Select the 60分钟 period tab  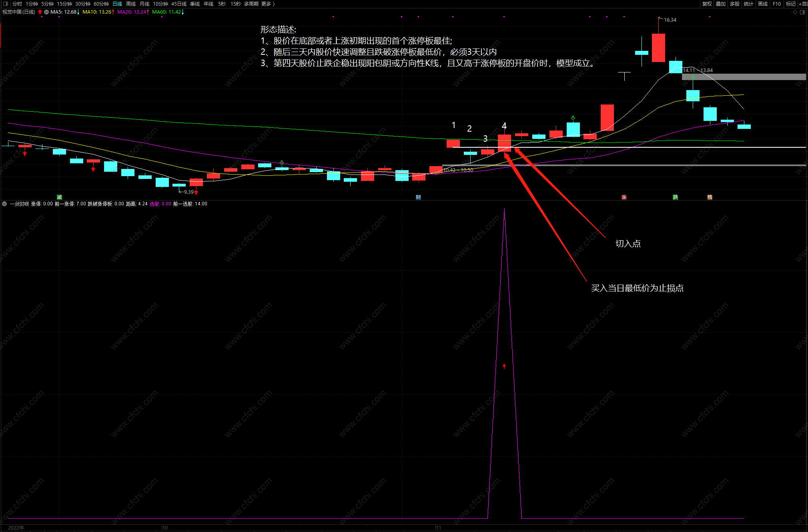[x=101, y=4]
